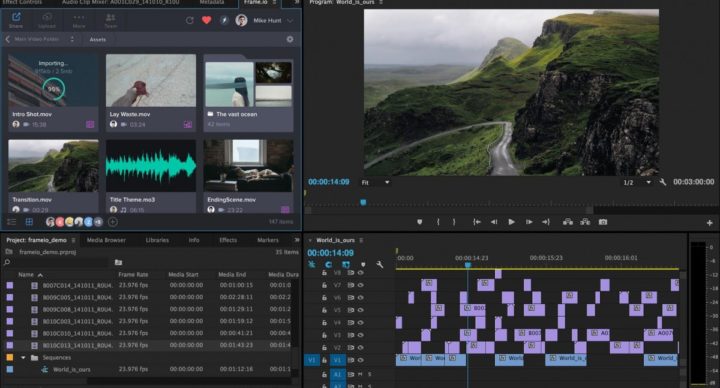Toggle the V1 track lock
This screenshot has width=720, height=388.
click(x=324, y=360)
